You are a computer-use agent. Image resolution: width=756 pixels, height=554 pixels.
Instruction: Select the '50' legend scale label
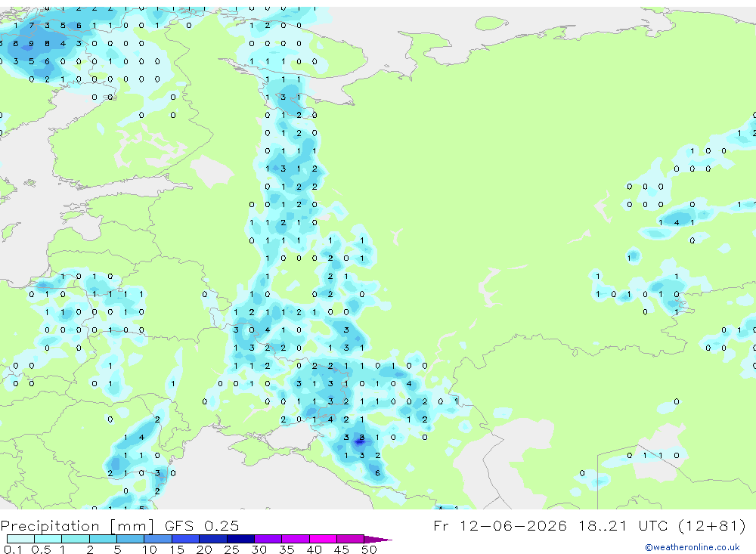[x=369, y=549]
